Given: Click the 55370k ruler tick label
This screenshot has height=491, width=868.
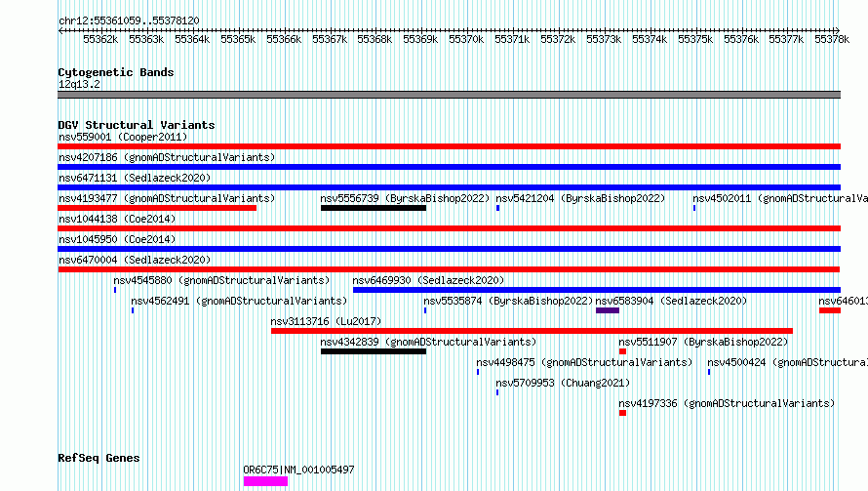Looking at the screenshot, I should point(466,39).
